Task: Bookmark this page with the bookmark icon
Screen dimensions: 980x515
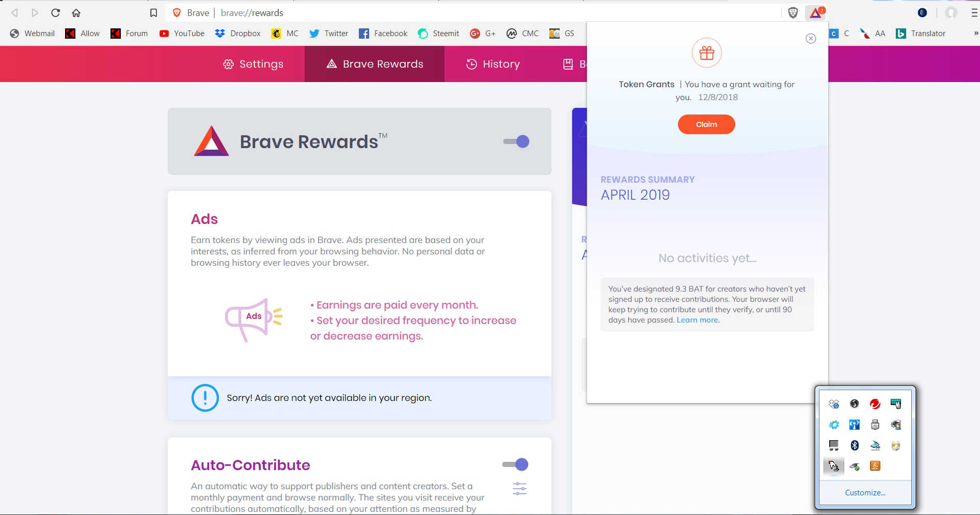Action: point(153,13)
